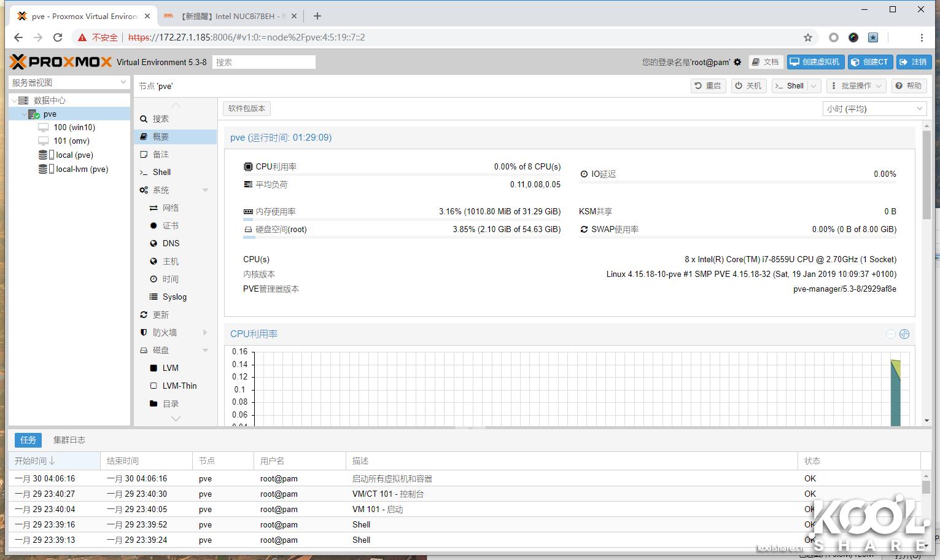The height and width of the screenshot is (560, 940).
Task: Select the LVM storage panel
Action: click(169, 368)
